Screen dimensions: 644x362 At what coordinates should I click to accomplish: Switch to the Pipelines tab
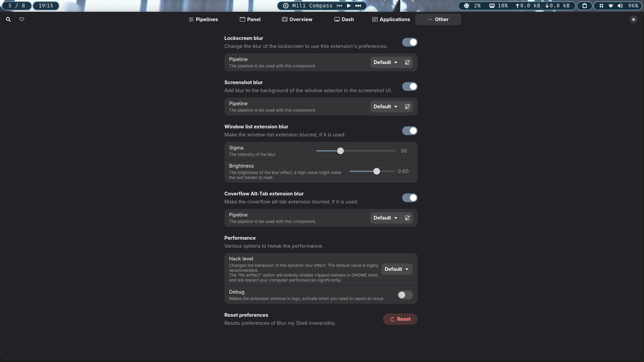(203, 19)
